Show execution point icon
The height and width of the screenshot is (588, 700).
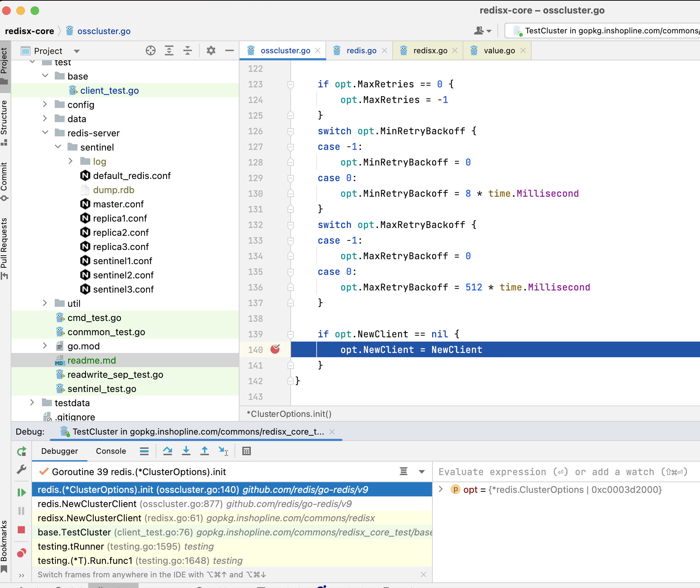(x=144, y=451)
